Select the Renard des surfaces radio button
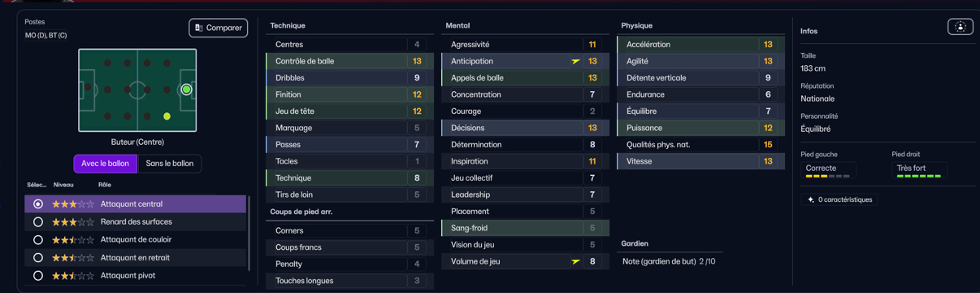The height and width of the screenshot is (293, 980). click(38, 221)
